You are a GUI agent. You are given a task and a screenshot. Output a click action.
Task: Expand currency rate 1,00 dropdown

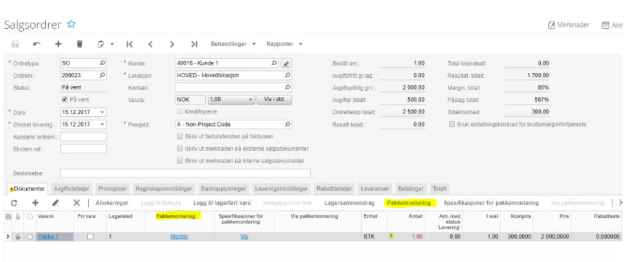pos(251,100)
